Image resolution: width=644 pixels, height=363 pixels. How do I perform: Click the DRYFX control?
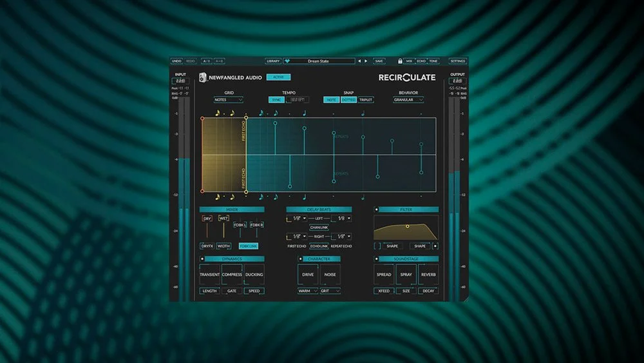207,246
